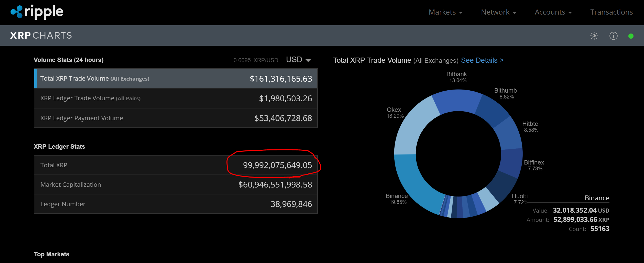This screenshot has height=263, width=644.
Task: Select XRP Ledger Trade Volume row
Action: [x=176, y=98]
